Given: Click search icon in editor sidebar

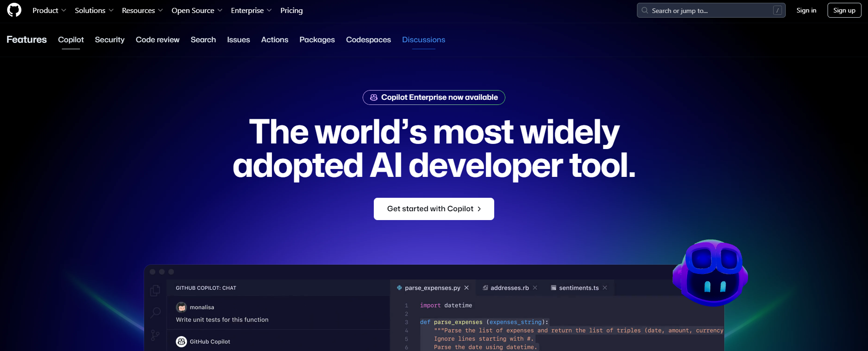Looking at the screenshot, I should [x=155, y=313].
